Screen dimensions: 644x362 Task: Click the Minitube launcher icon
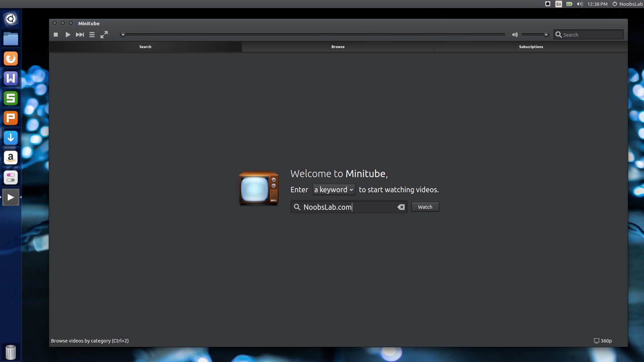pos(11,197)
